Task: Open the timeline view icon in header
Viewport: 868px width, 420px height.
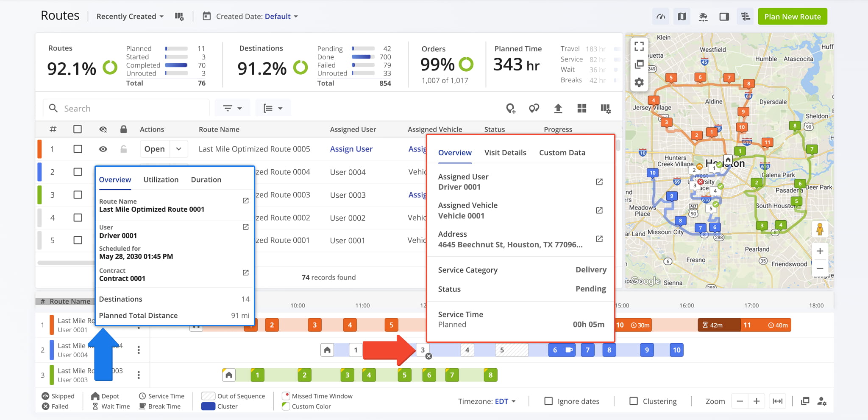Action: [745, 17]
